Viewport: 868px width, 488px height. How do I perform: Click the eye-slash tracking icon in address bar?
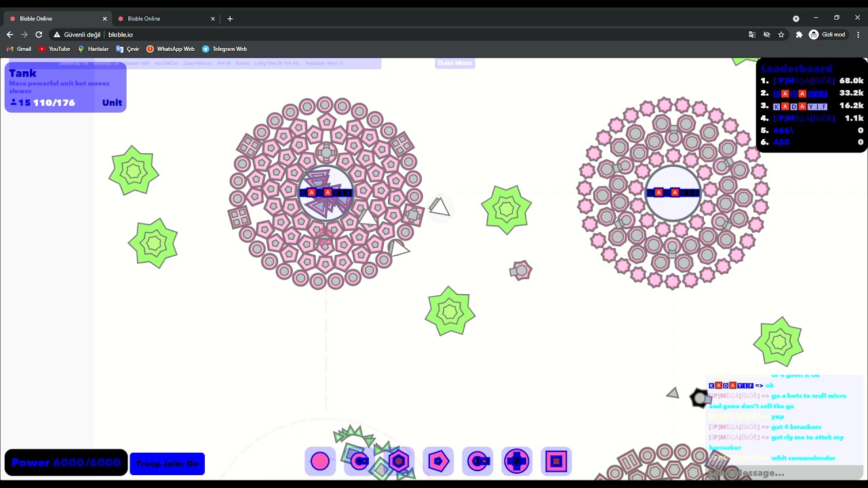coord(767,35)
